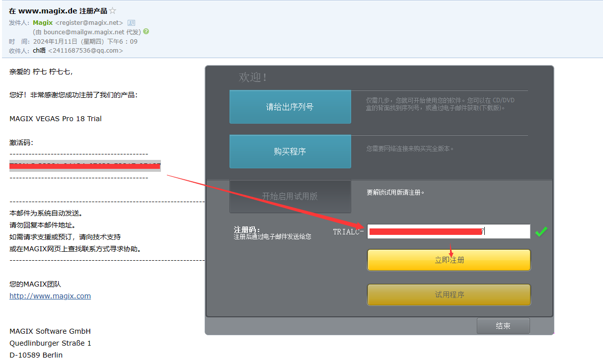The height and width of the screenshot is (364, 603).
Task: Click the text MAGIX VEGAS Pro 18 Trial
Action: [56, 119]
